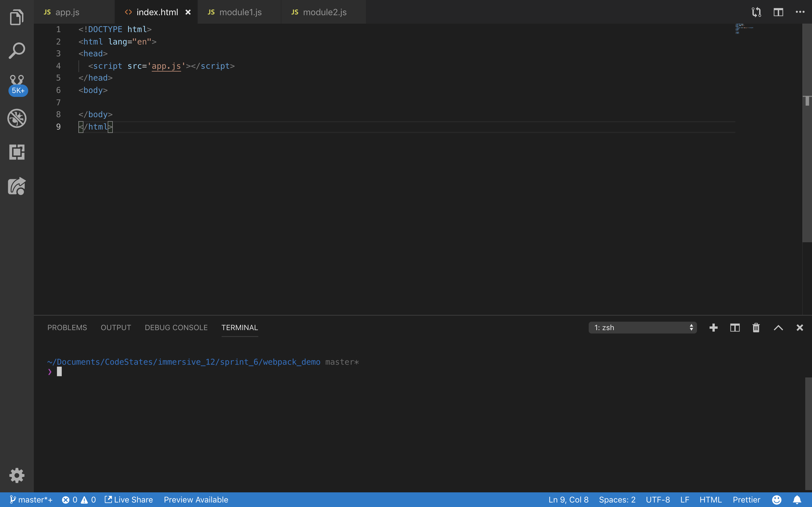Switch to the module1.js tab
812x507 pixels.
pos(240,12)
